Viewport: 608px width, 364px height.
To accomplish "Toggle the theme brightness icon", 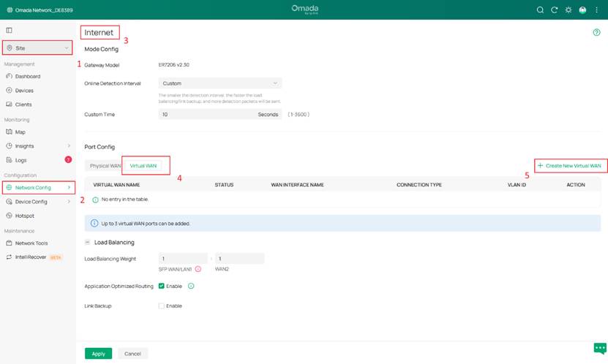I will click(568, 10).
